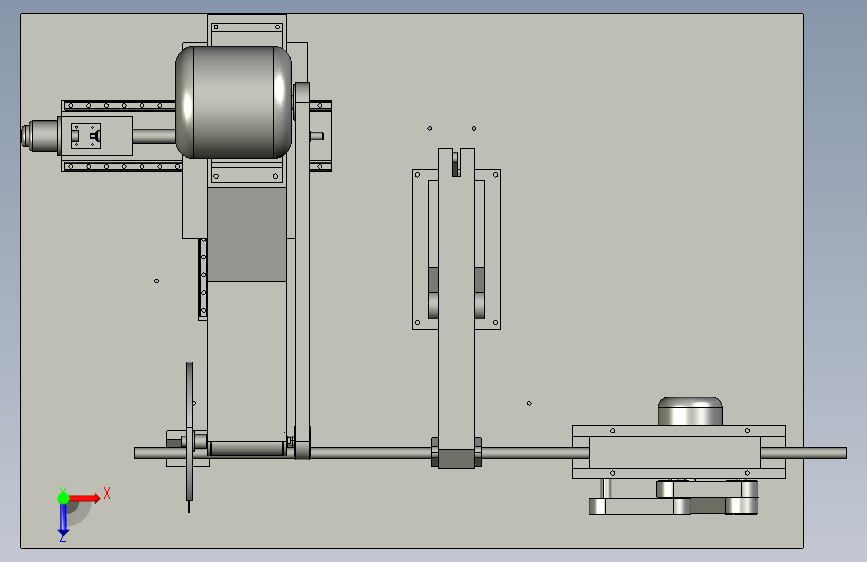Click the blue Z axis arrow of the triad
The height and width of the screenshot is (562, 867).
pos(63,521)
